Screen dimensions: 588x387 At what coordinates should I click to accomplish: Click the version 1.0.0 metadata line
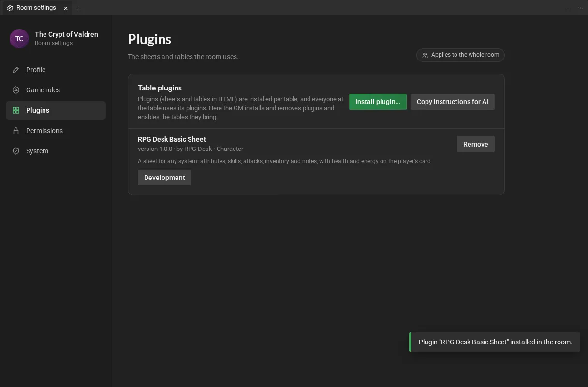[191, 149]
